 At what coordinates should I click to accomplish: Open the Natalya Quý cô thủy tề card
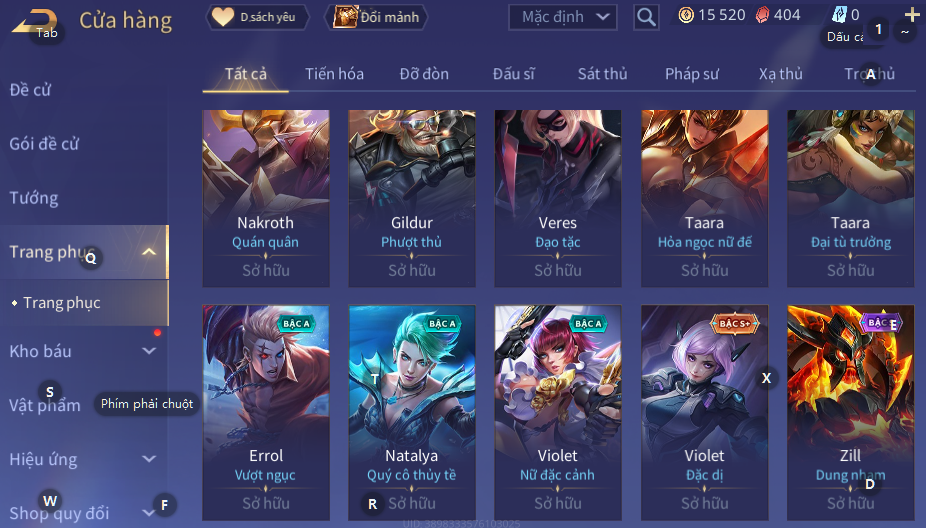click(412, 413)
